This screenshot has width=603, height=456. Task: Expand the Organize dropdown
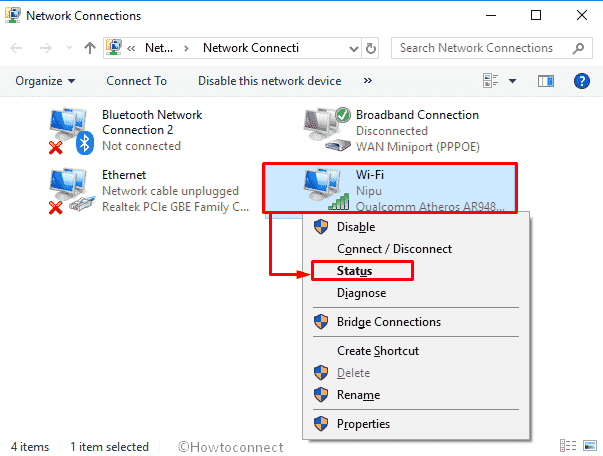[x=45, y=81]
